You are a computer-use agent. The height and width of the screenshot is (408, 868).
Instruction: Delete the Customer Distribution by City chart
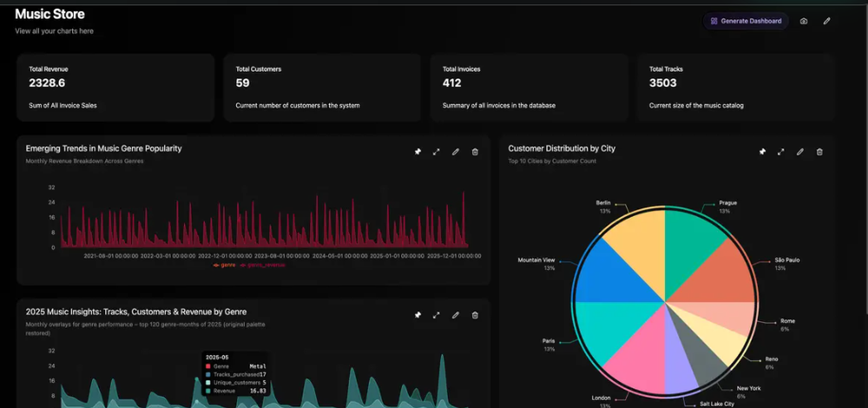point(820,152)
